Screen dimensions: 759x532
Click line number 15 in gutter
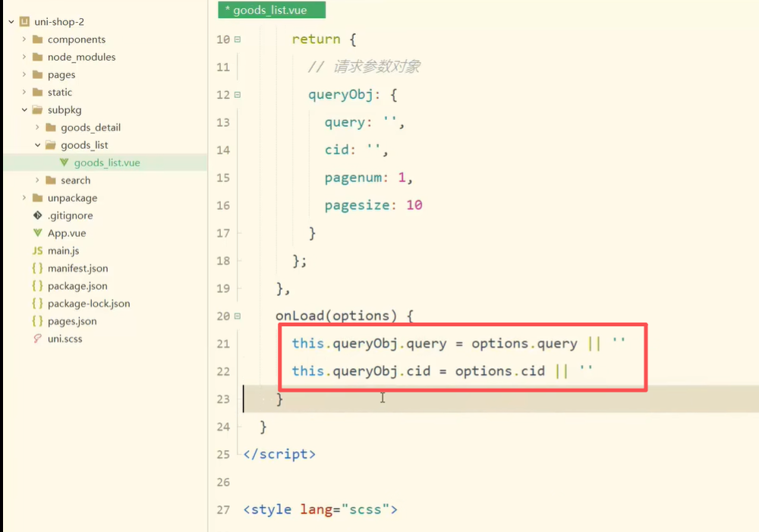click(x=223, y=178)
